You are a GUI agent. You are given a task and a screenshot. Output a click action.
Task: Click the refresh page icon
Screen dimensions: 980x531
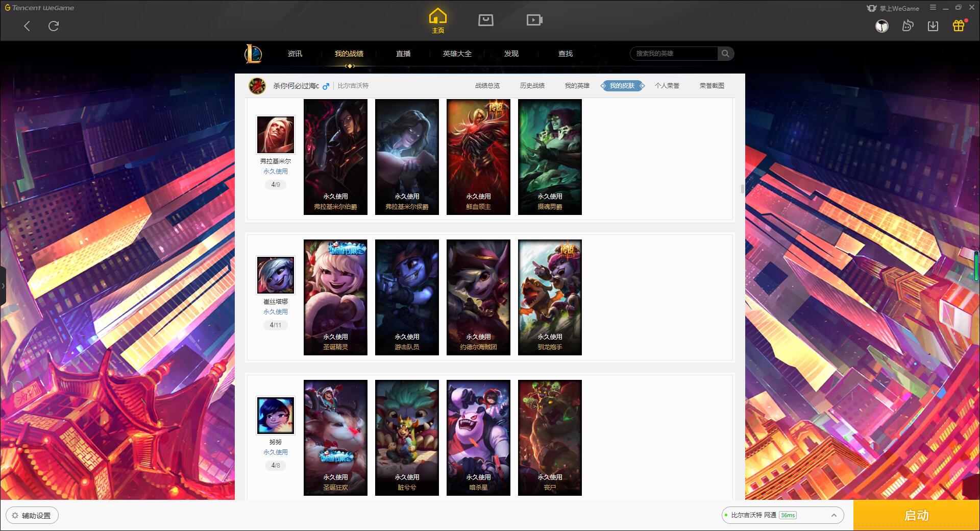click(x=54, y=26)
